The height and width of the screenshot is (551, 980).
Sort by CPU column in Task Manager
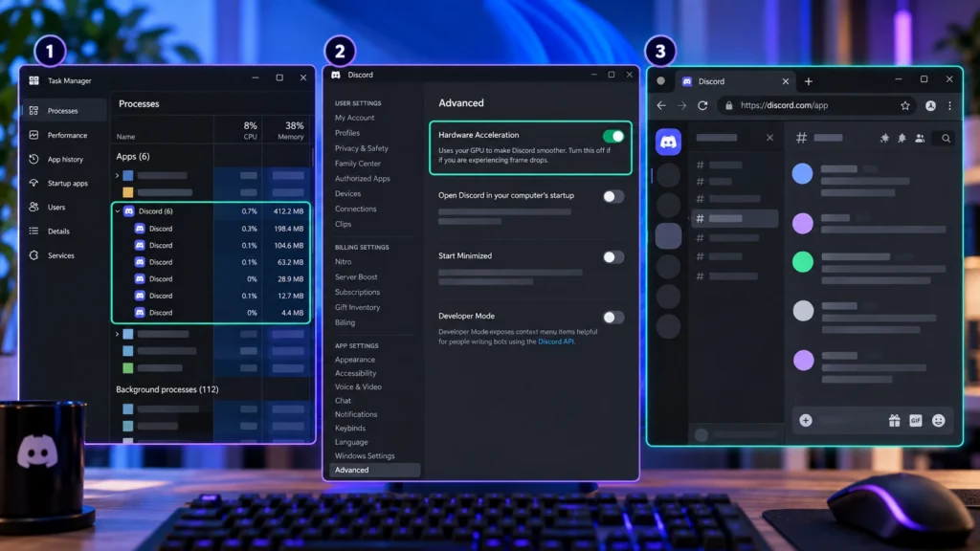pyautogui.click(x=250, y=130)
